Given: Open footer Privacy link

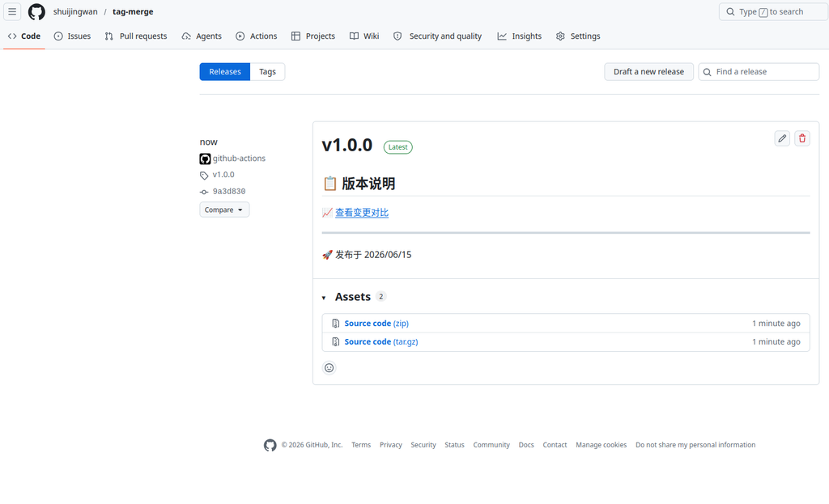Looking at the screenshot, I should point(391,445).
